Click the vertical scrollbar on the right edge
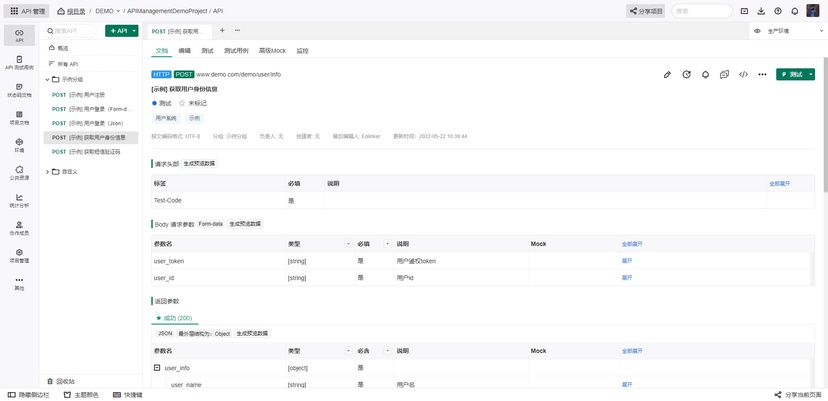Image resolution: width=828 pixels, height=401 pixels. pos(825,116)
